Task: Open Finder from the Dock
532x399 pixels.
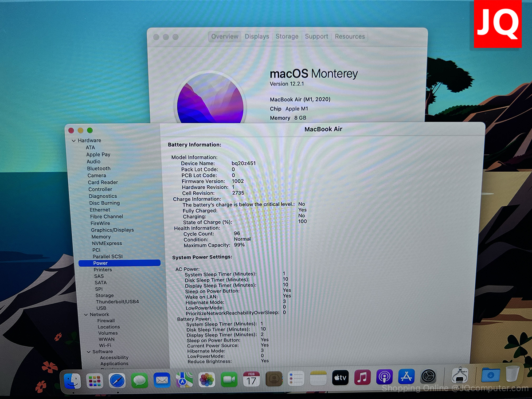Action: 72,381
